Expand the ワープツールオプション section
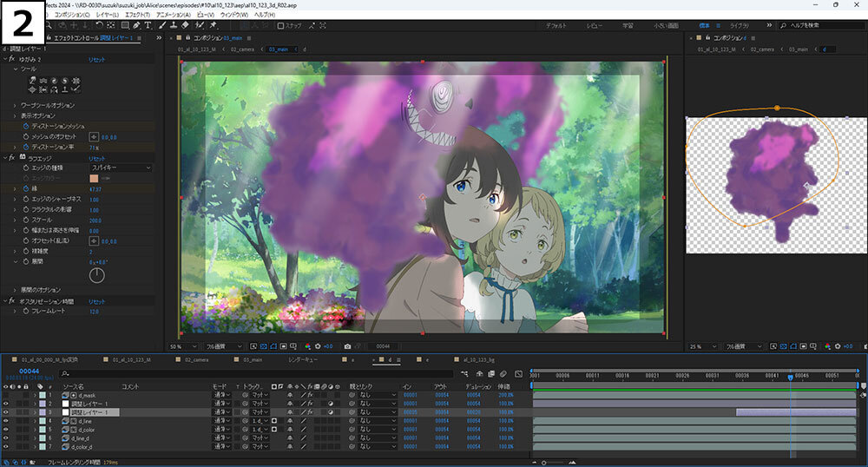868x467 pixels. click(x=15, y=105)
